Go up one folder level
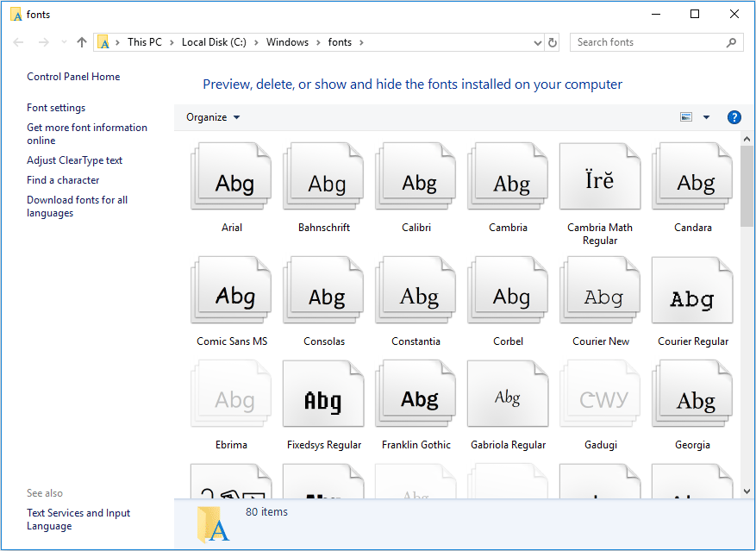Viewport: 756px width, 551px height. tap(82, 42)
